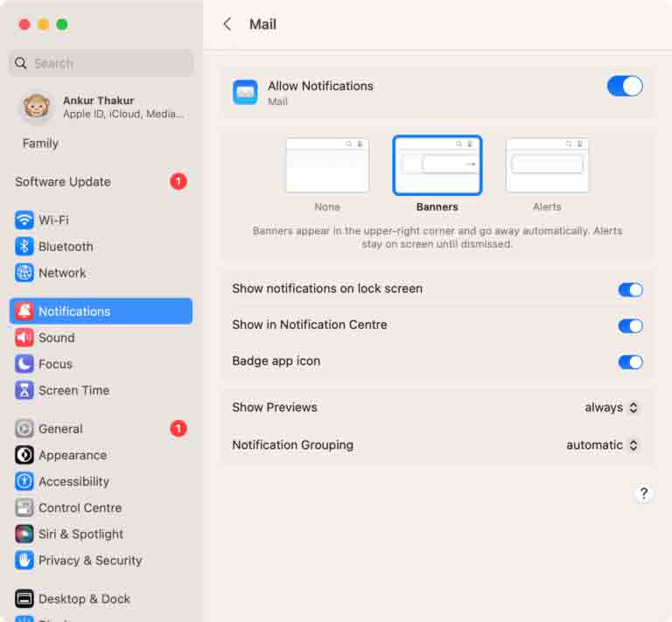The image size is (672, 622).
Task: Click the Network label in sidebar
Action: 62,273
